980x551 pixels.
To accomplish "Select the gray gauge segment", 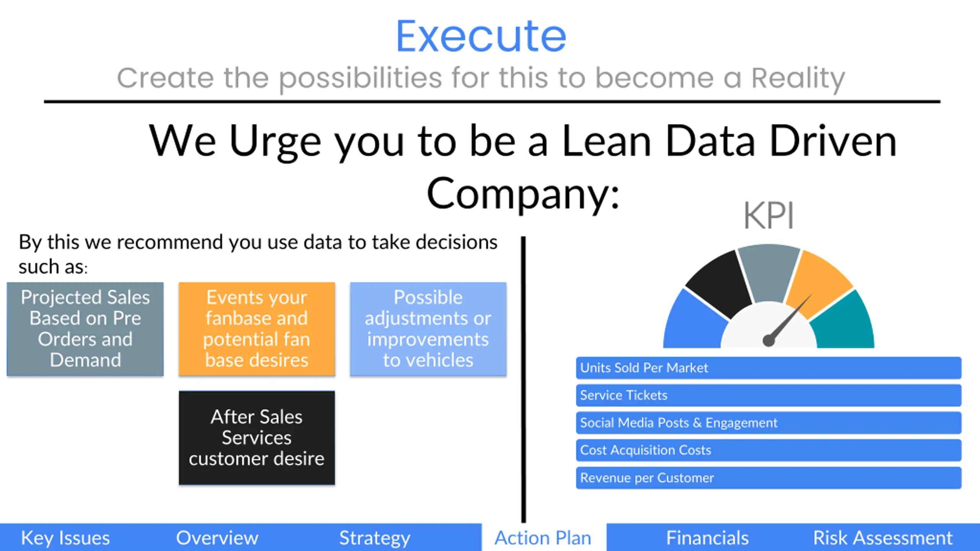I will (x=769, y=272).
